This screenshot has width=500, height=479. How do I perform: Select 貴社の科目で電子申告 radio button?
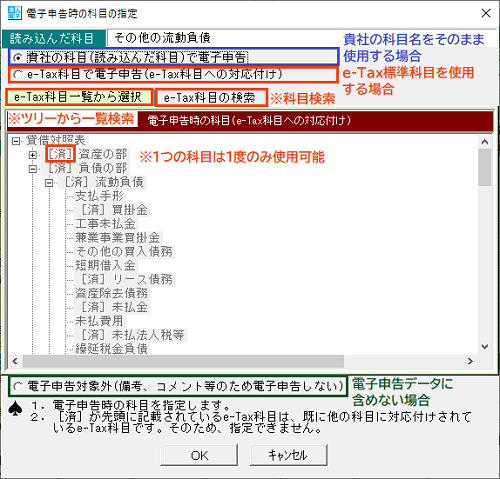[17, 58]
